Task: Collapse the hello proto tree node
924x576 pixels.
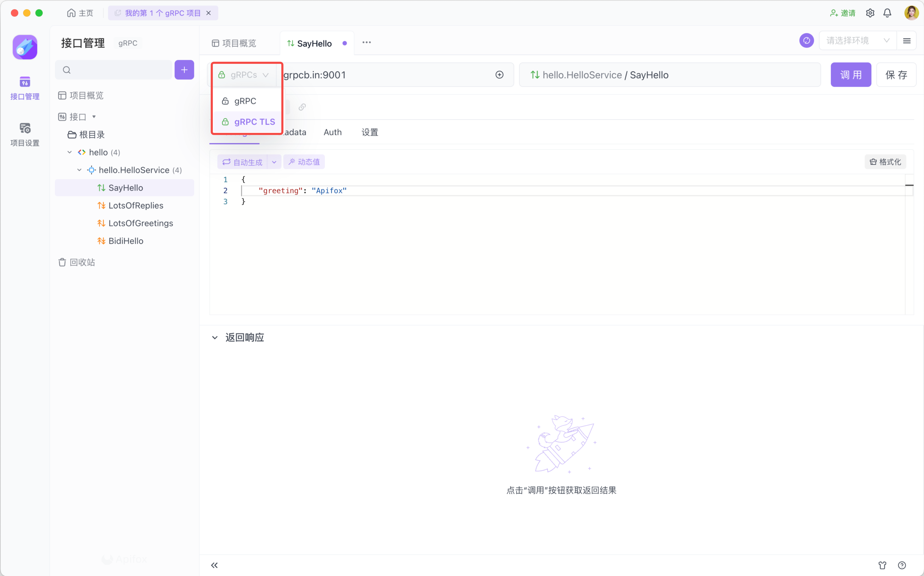Action: point(69,153)
